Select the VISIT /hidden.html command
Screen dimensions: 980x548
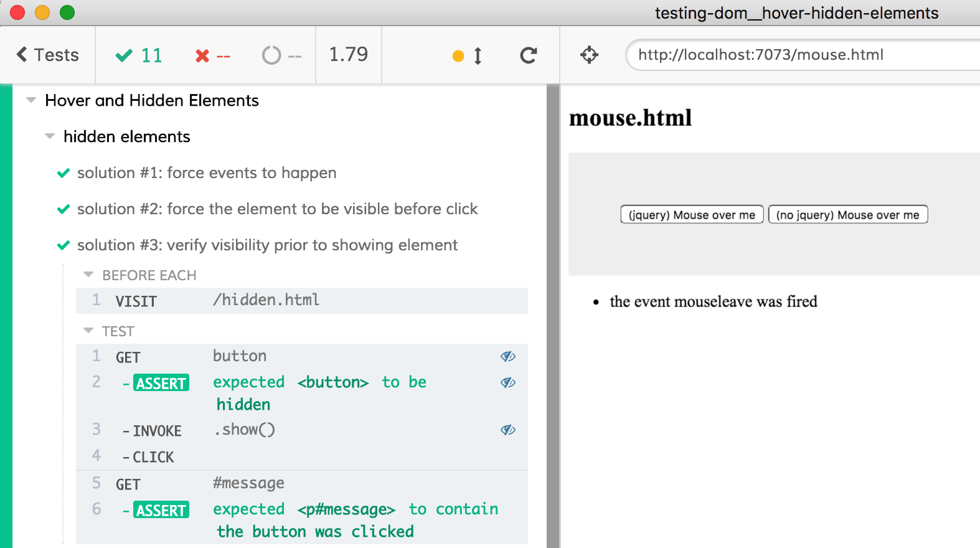302,301
